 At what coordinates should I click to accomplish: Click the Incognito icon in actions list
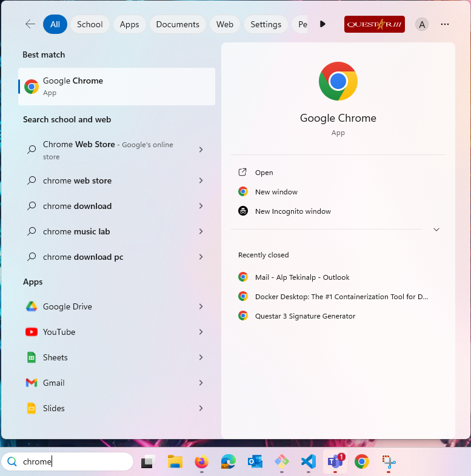(x=243, y=211)
